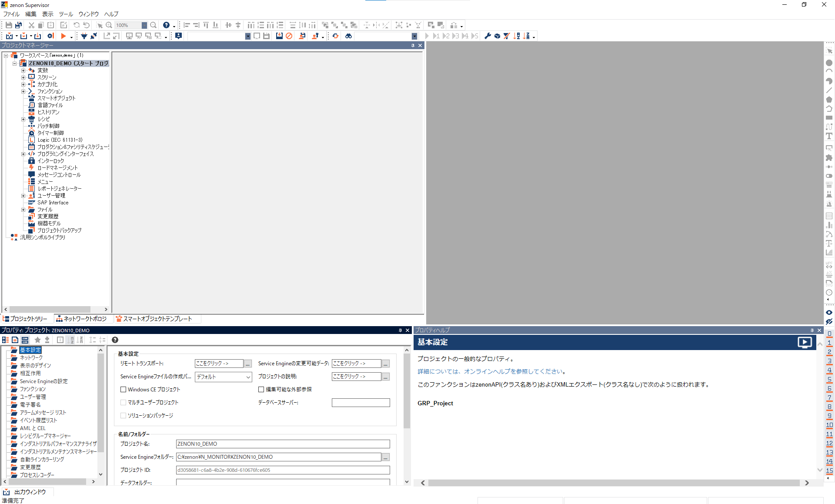Open the ファイル menu
Screen dimensions: 835x504
tap(12, 14)
